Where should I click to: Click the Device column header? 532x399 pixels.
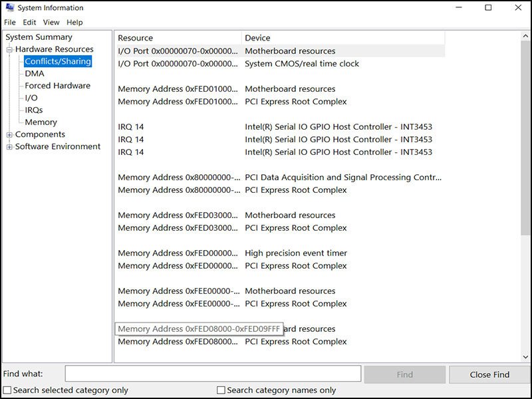tap(257, 38)
